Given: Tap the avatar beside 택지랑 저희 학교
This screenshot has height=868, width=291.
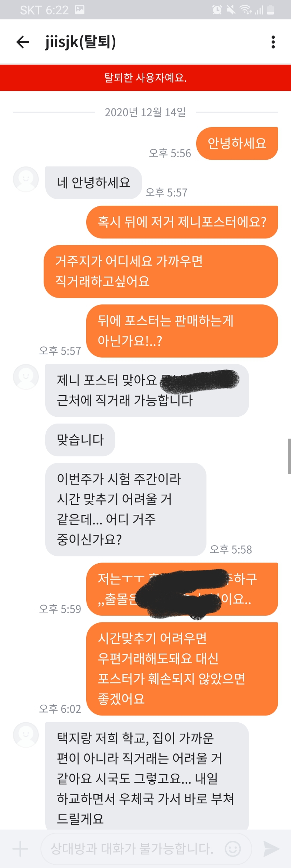Looking at the screenshot, I should (26, 735).
